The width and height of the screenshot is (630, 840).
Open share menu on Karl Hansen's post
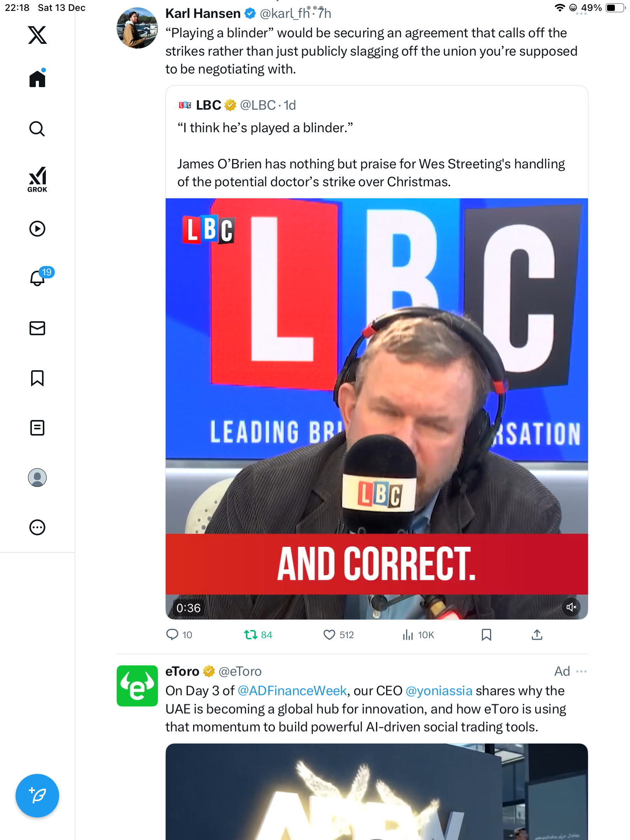coord(537,635)
